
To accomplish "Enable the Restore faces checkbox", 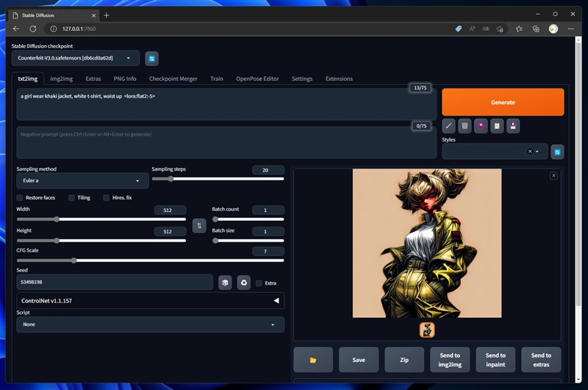I will [20, 198].
